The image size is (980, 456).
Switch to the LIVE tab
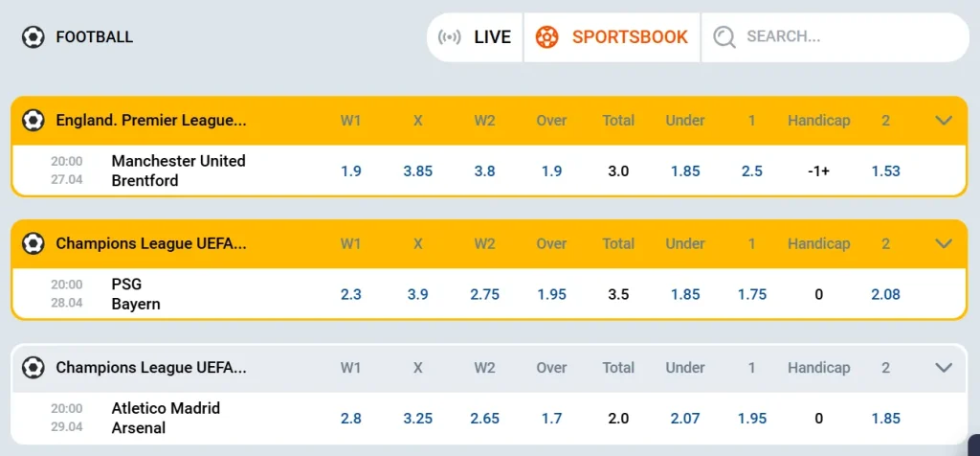[475, 37]
